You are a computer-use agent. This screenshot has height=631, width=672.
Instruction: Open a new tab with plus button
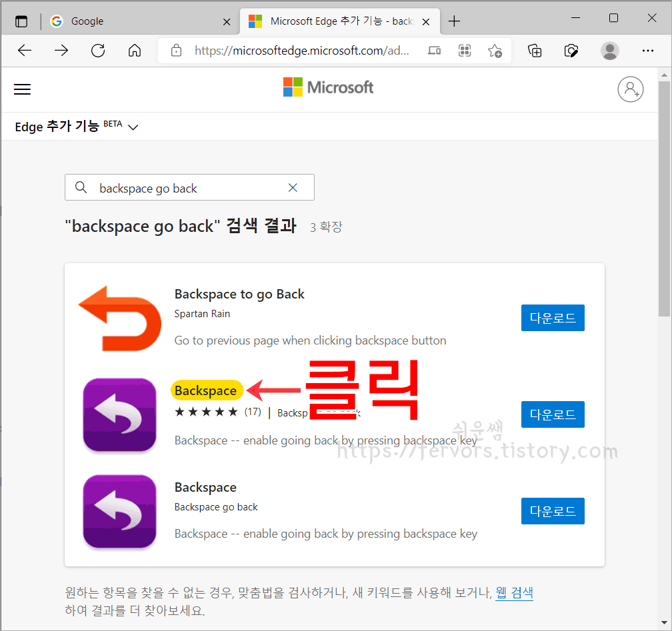pyautogui.click(x=454, y=21)
